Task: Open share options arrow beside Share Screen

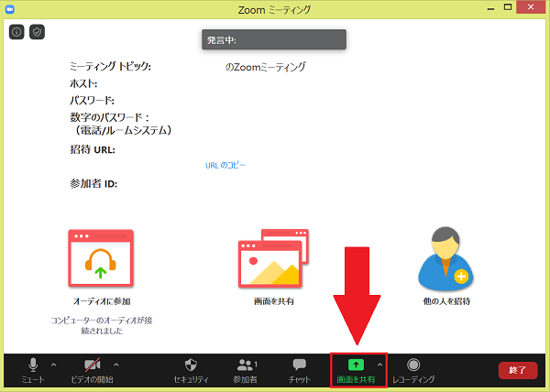Action: 379,365
